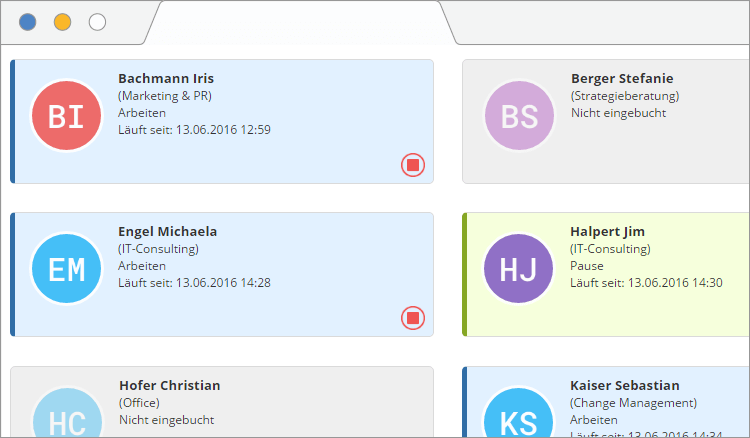Click Halpert Jim's Pause status text
The image size is (750, 438).
tap(587, 266)
